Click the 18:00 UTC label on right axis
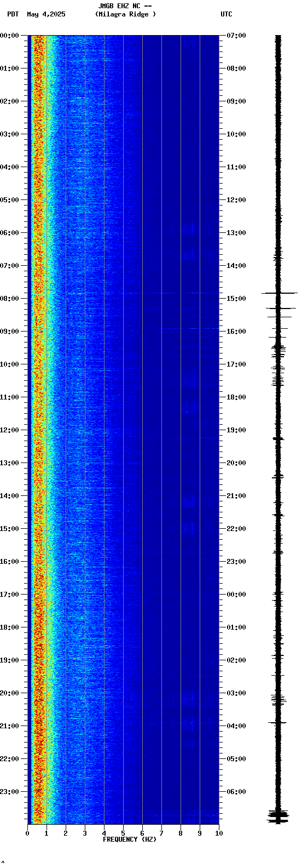The image size is (302, 868). pyautogui.click(x=236, y=397)
